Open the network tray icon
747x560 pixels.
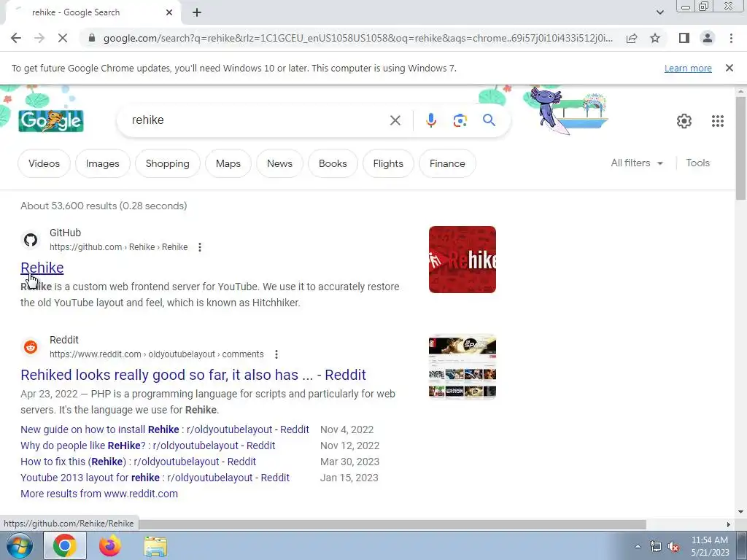pyautogui.click(x=656, y=546)
